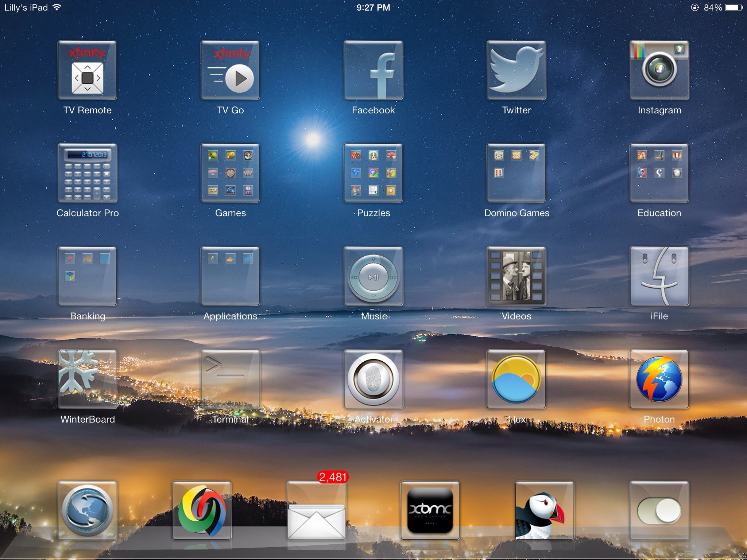
Task: Launch XBMC media center from dock
Action: pos(430,510)
